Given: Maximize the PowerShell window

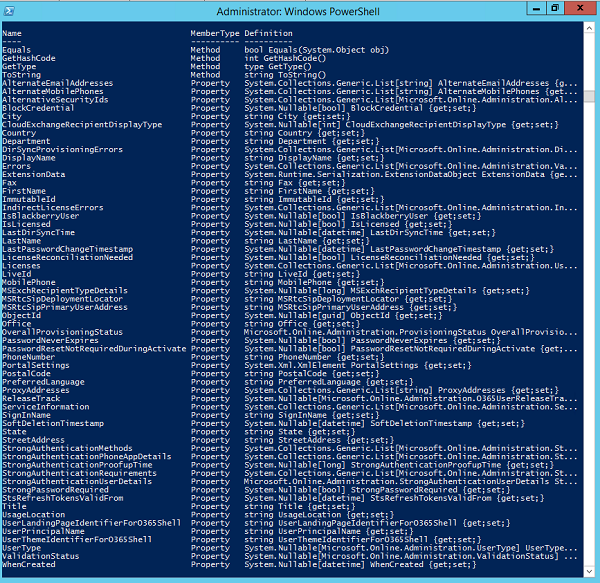Looking at the screenshot, I should (x=555, y=8).
